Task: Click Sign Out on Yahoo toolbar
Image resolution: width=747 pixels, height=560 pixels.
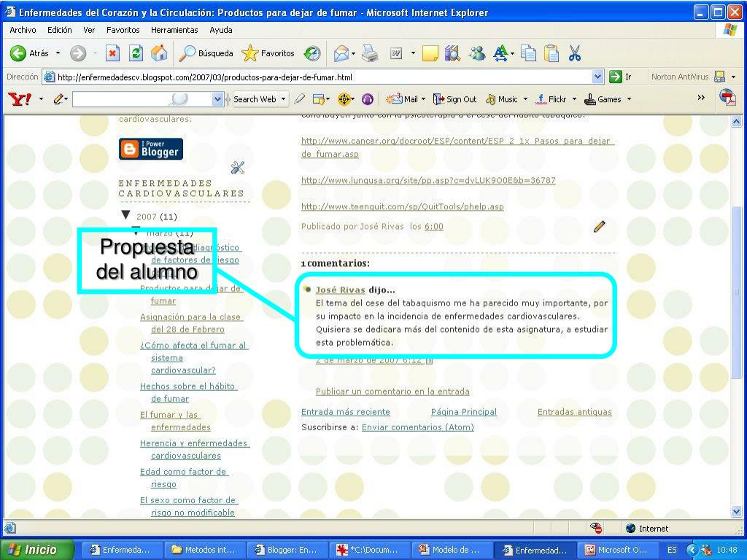Action: [x=454, y=99]
